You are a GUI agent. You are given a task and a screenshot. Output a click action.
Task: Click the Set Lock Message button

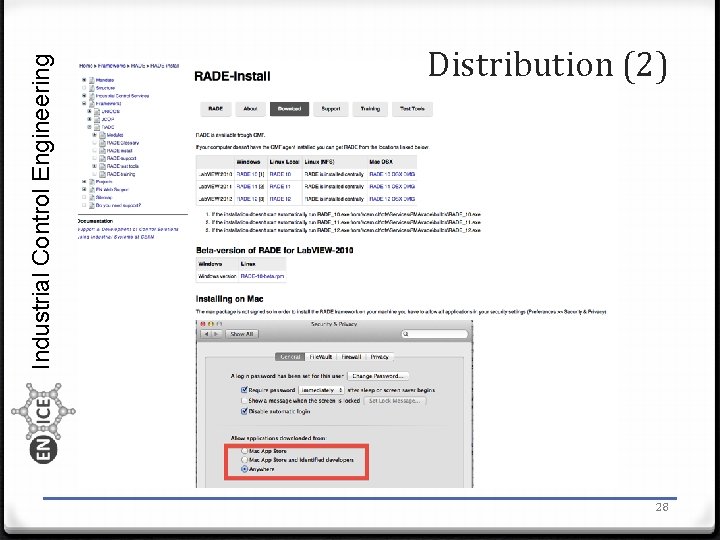(x=395, y=401)
